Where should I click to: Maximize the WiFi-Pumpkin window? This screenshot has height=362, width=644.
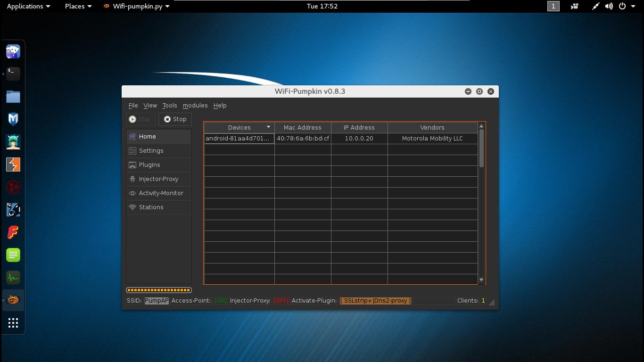tap(479, 91)
